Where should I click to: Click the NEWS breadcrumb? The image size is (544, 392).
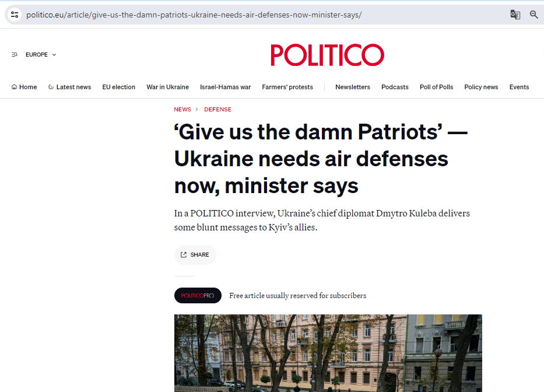coord(182,109)
